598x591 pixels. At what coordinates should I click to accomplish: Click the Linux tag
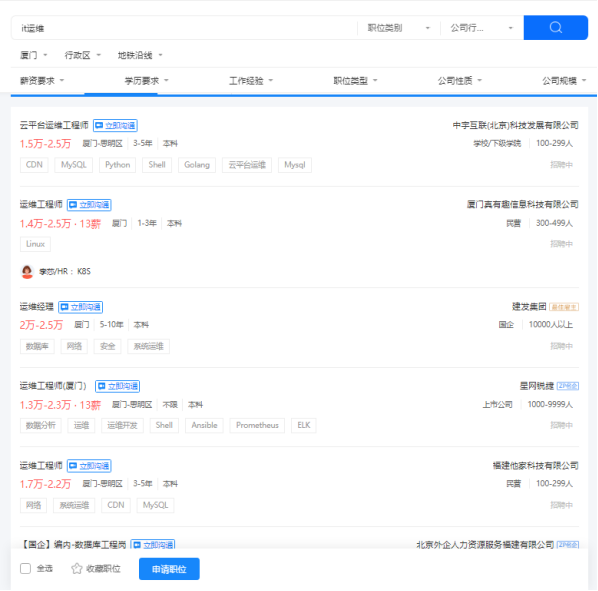[35, 244]
